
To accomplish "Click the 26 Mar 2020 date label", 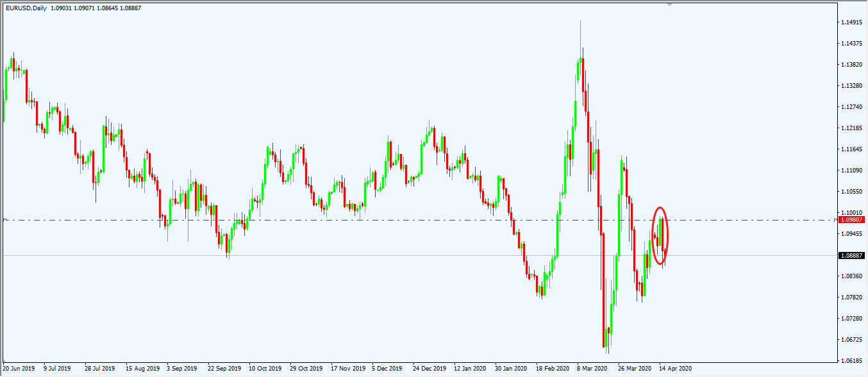I will point(635,369).
